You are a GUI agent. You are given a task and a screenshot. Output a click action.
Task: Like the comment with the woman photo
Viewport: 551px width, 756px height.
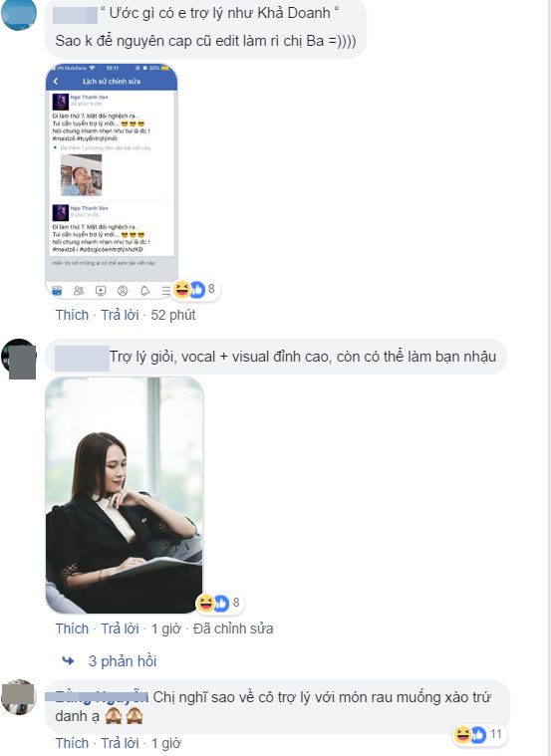point(72,629)
